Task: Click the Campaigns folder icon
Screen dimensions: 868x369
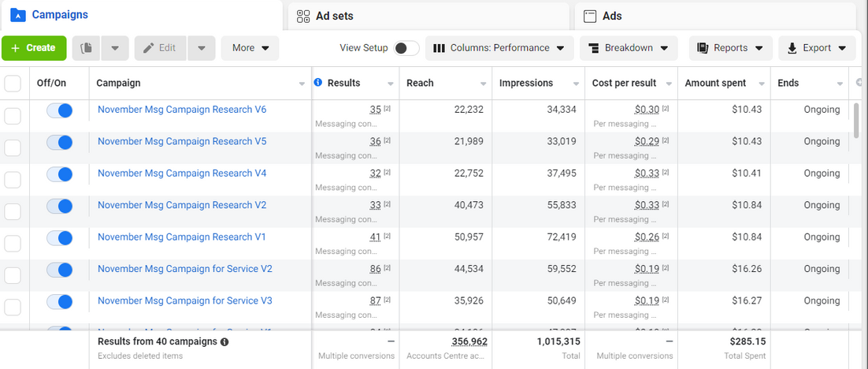Action: 17,15
